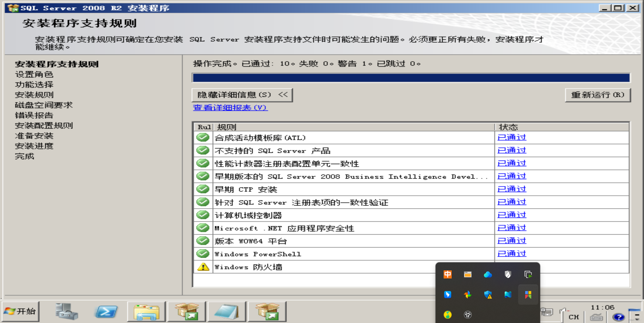This screenshot has width=644, height=323.
Task: Select the 早期 CTP 安装 rule text
Action: point(246,189)
